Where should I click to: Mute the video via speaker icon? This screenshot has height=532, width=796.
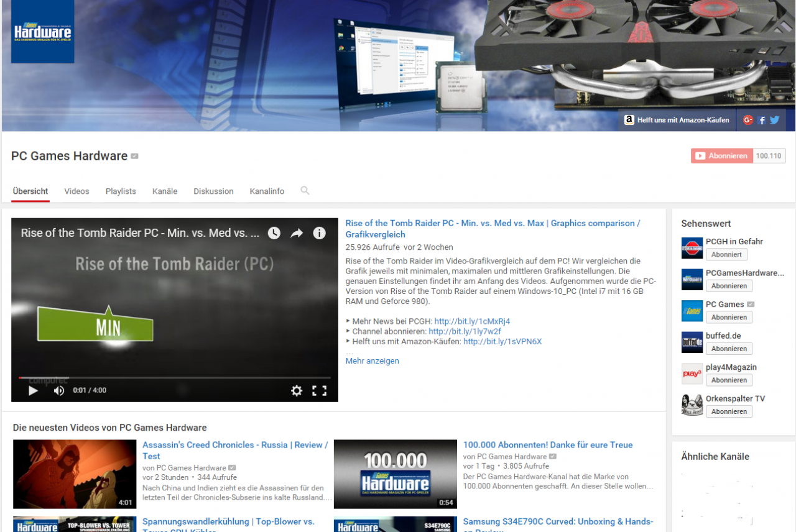pos(59,390)
